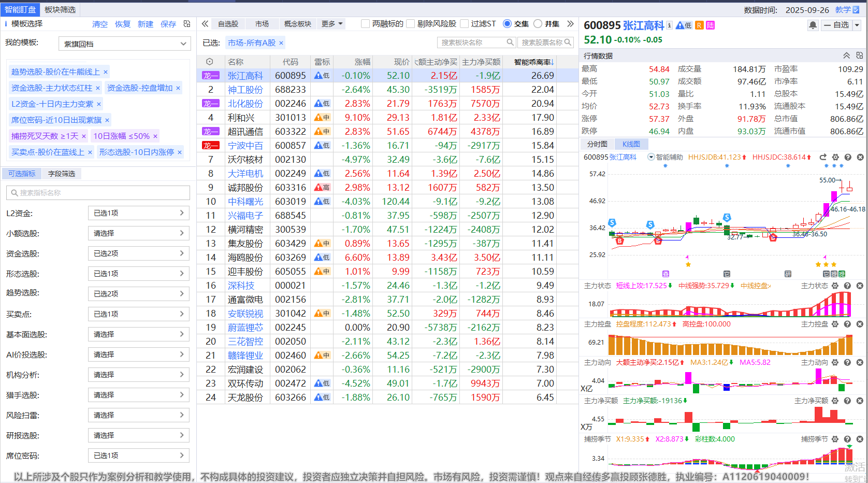Switch to the 分时图 tab
The height and width of the screenshot is (483, 868).
(x=597, y=144)
